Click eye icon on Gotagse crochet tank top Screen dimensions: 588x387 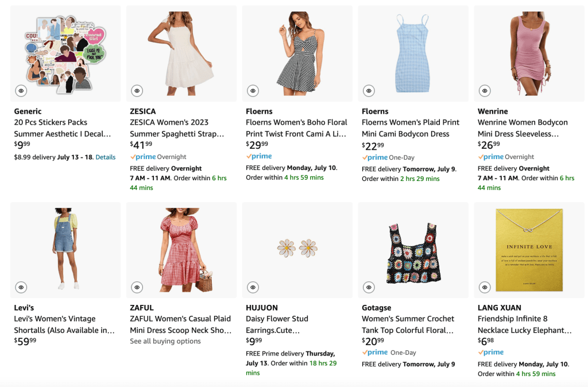(x=369, y=287)
